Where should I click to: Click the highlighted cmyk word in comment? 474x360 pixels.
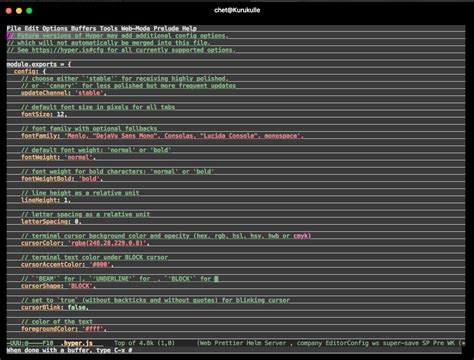[x=301, y=236]
